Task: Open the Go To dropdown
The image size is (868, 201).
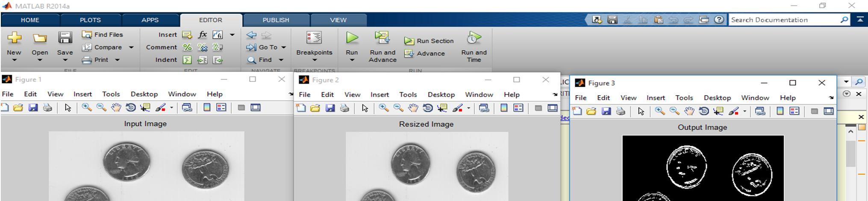Action: pos(284,47)
